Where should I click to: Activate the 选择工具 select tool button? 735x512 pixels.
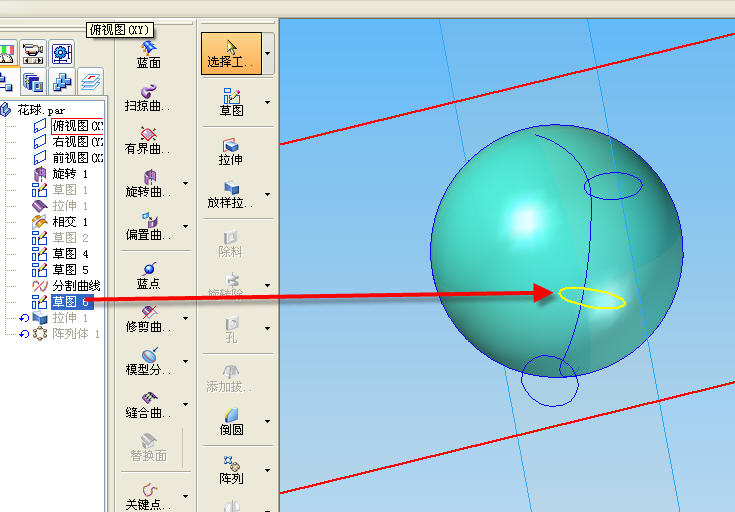[x=231, y=53]
